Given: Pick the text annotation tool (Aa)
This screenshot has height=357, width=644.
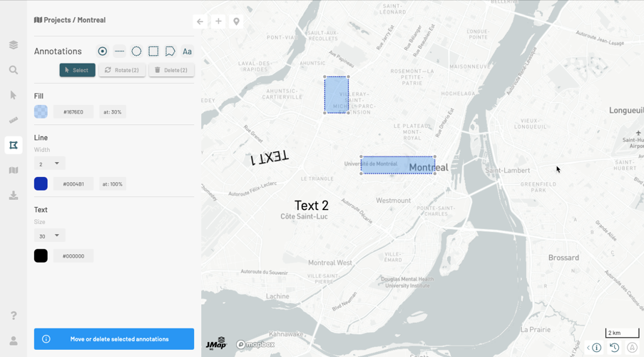Looking at the screenshot, I should [x=187, y=51].
